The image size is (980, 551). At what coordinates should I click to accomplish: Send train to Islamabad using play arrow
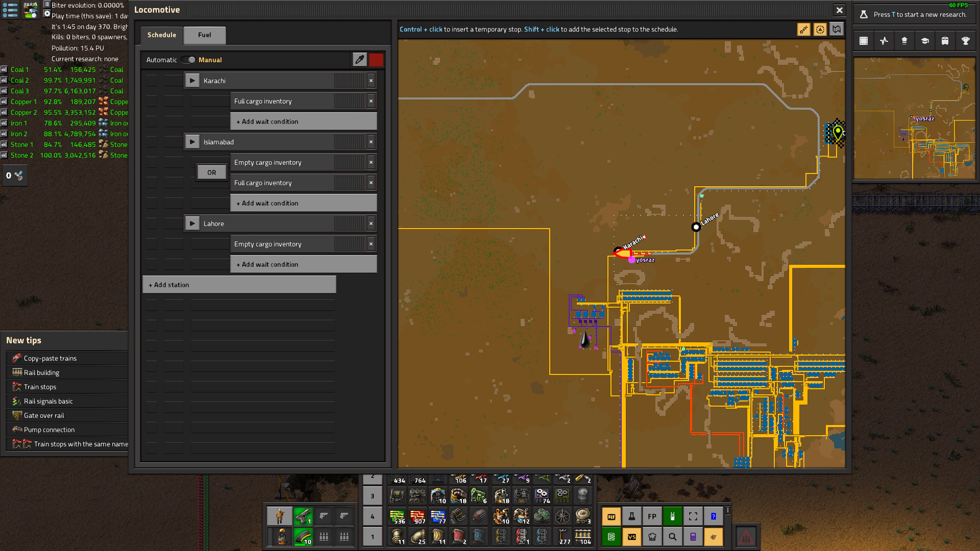192,142
